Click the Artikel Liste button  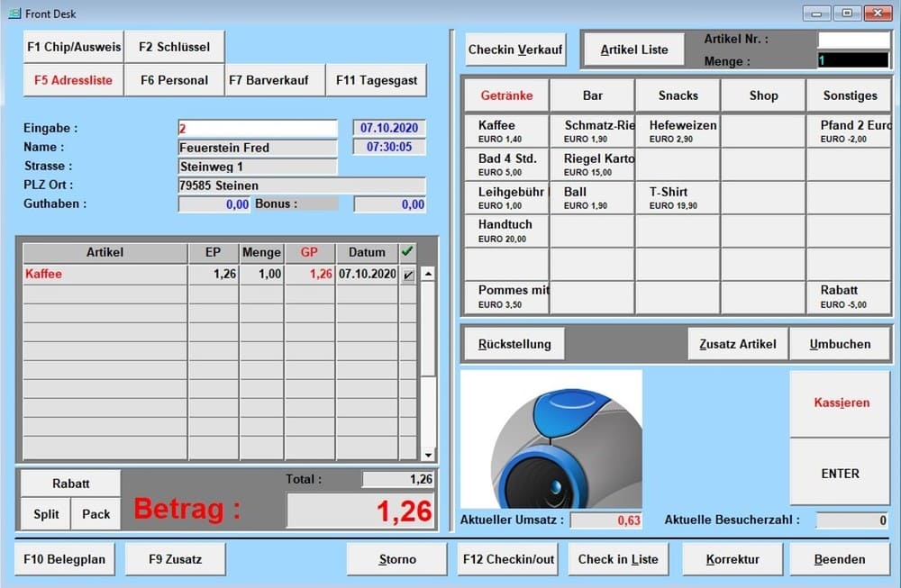click(634, 50)
